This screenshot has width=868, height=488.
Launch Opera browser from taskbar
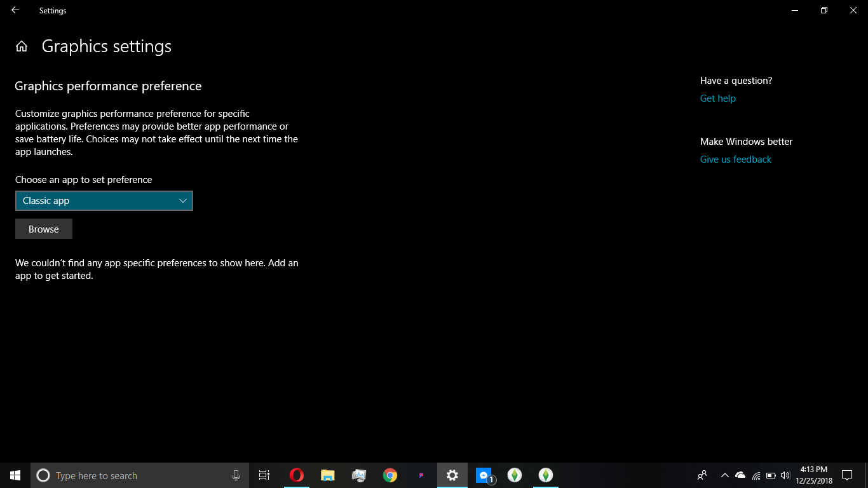pos(296,475)
